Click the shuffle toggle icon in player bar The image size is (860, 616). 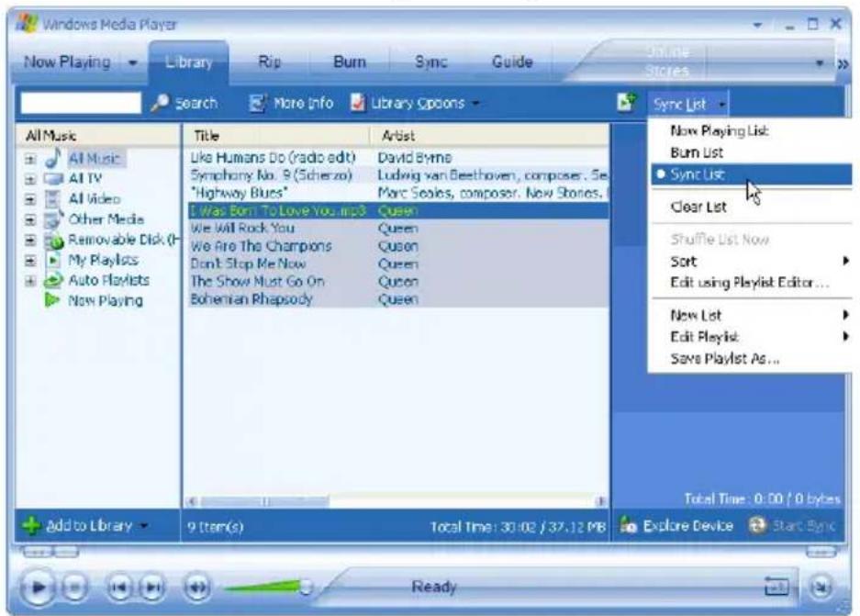776,587
